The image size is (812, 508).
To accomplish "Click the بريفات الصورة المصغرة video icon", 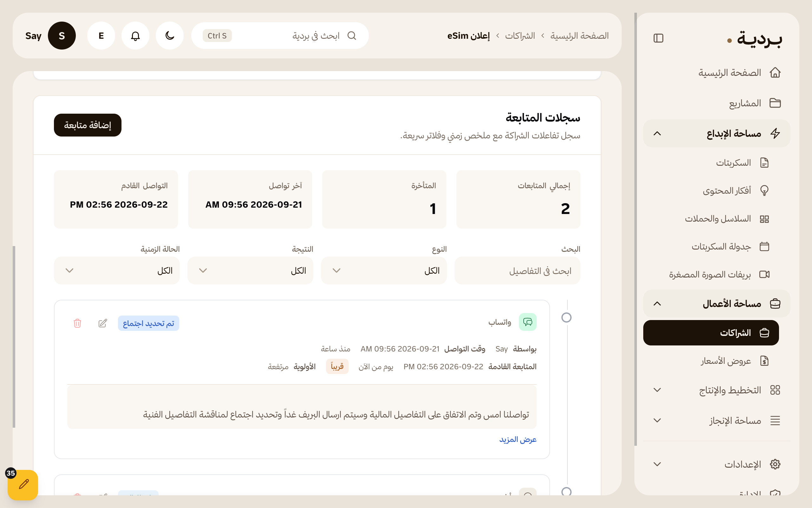I will 764,275.
